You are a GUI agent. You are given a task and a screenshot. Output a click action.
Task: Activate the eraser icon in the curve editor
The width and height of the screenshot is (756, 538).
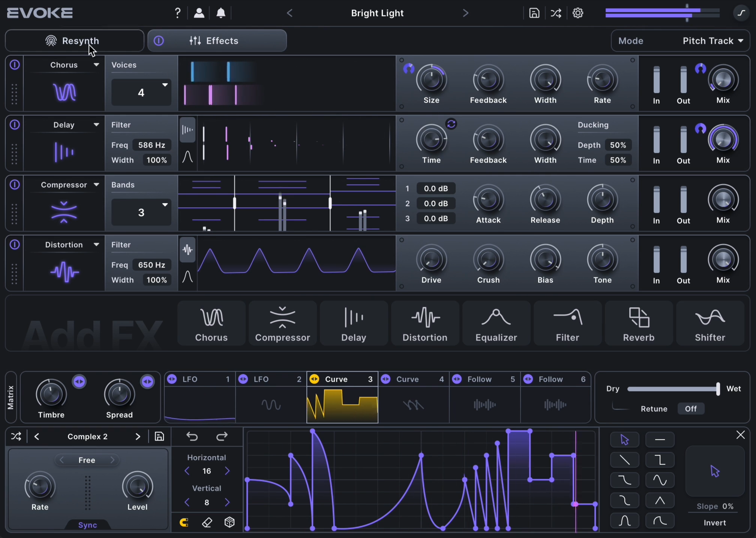[207, 522]
